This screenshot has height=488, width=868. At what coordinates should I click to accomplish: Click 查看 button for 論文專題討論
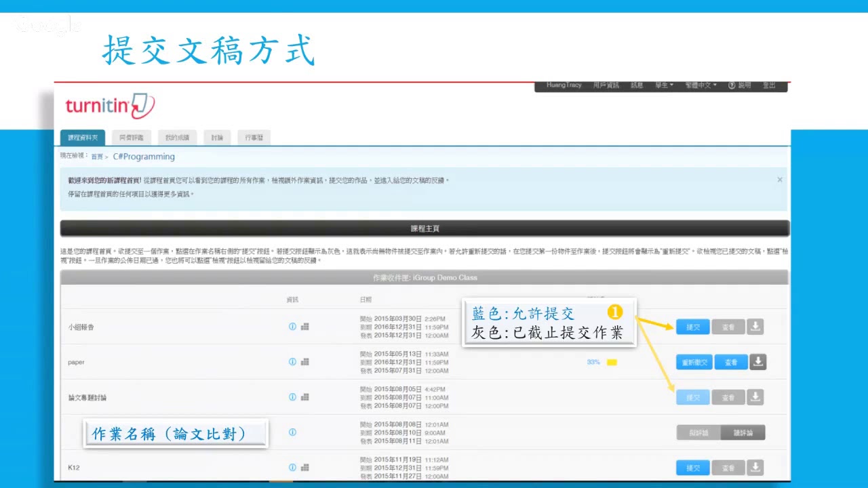(x=728, y=398)
